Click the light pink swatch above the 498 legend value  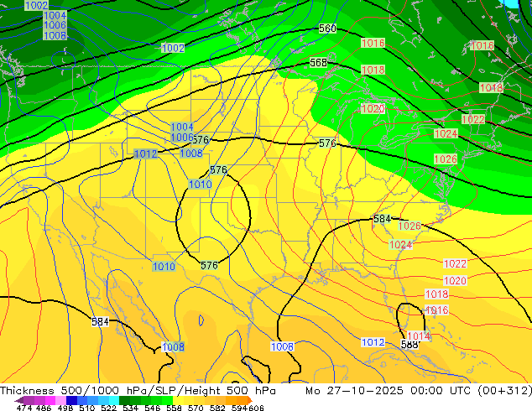(60, 400)
